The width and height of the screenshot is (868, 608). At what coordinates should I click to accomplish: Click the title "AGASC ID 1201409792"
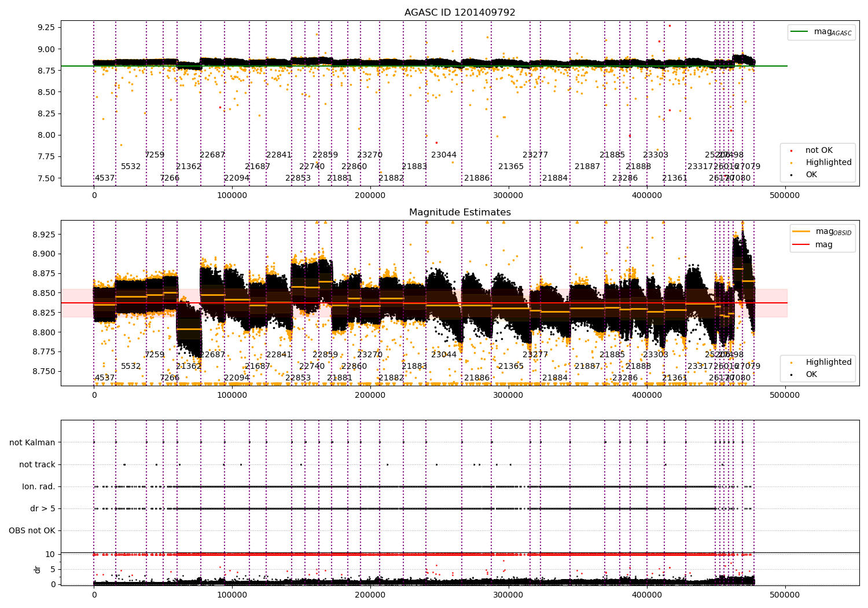tap(460, 12)
